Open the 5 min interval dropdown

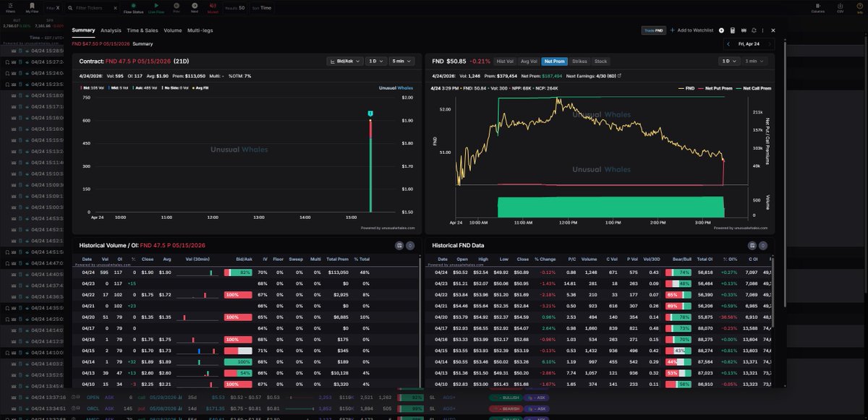click(x=402, y=61)
